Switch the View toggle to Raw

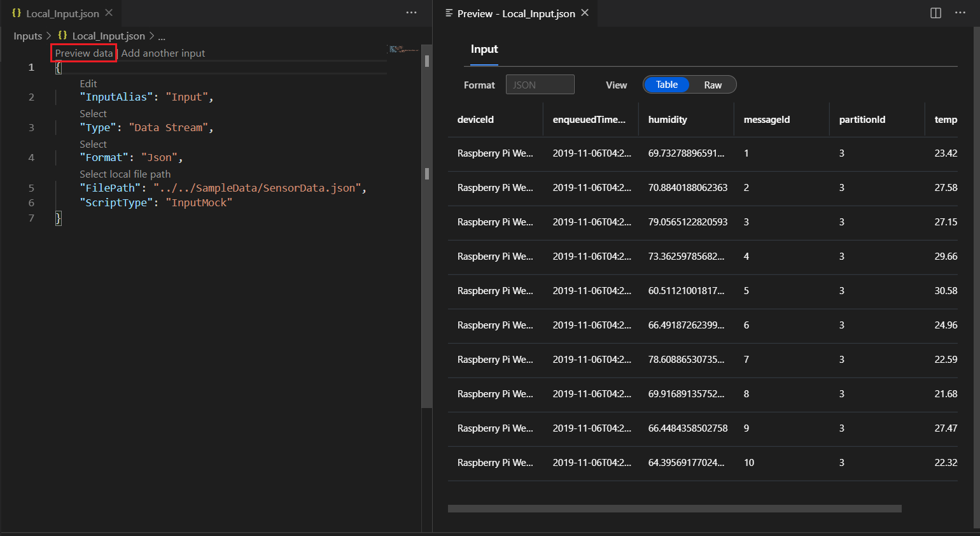[712, 84]
